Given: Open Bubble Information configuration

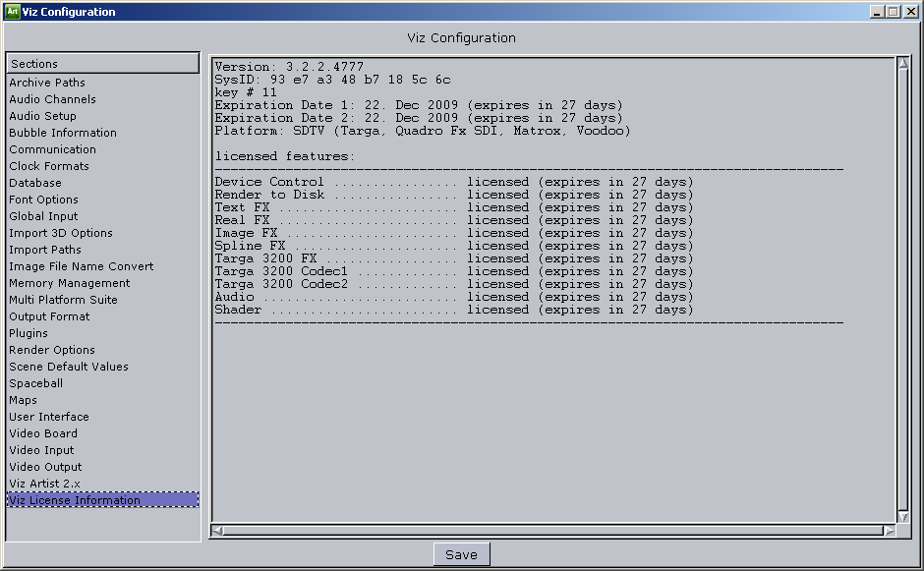Looking at the screenshot, I should pyautogui.click(x=61, y=133).
